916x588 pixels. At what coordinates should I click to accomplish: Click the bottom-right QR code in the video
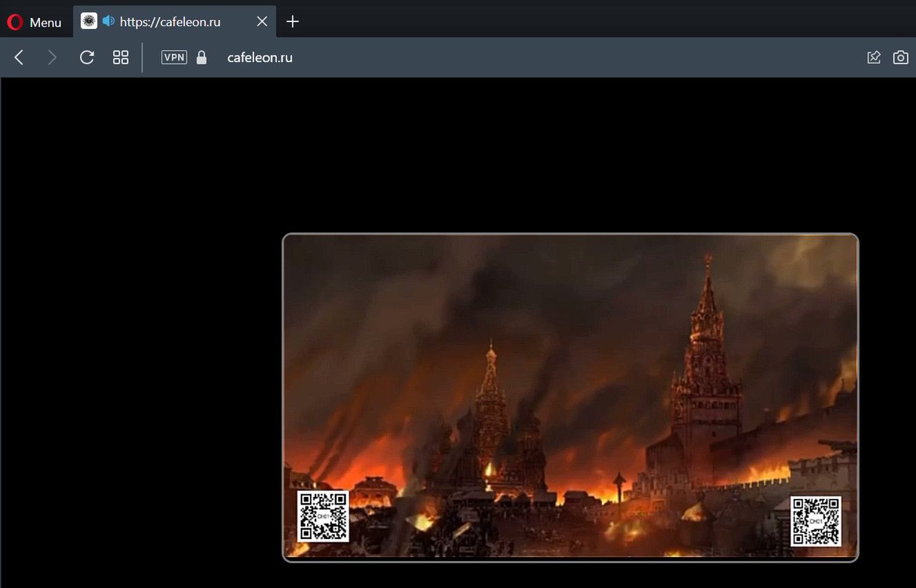(816, 520)
